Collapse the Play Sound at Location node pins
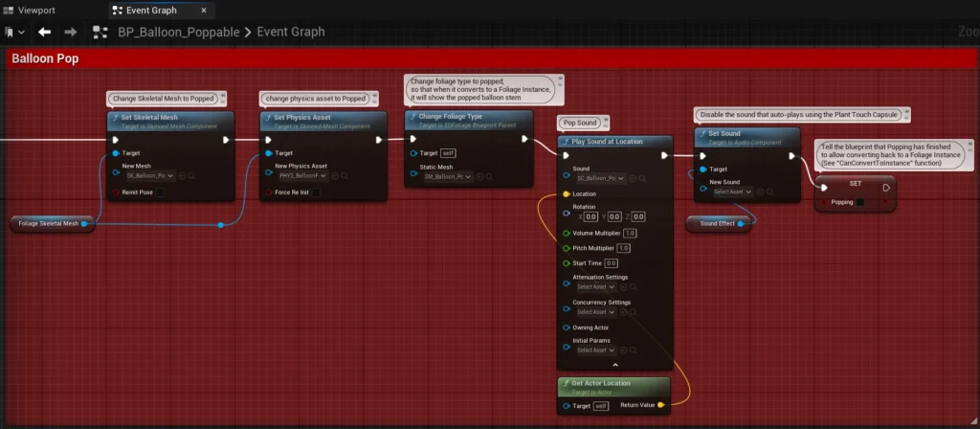The height and width of the screenshot is (429, 980). click(x=614, y=365)
